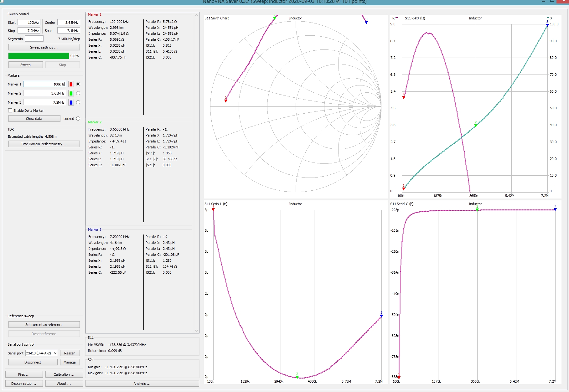Open the Serial port dropdown
The image size is (569, 392).
tap(42, 353)
